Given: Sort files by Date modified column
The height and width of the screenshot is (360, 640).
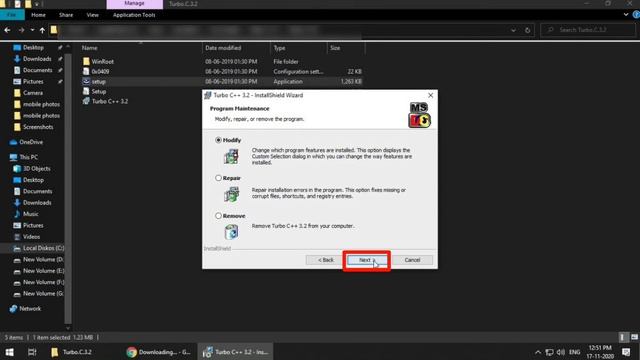Looking at the screenshot, I should coord(223,48).
